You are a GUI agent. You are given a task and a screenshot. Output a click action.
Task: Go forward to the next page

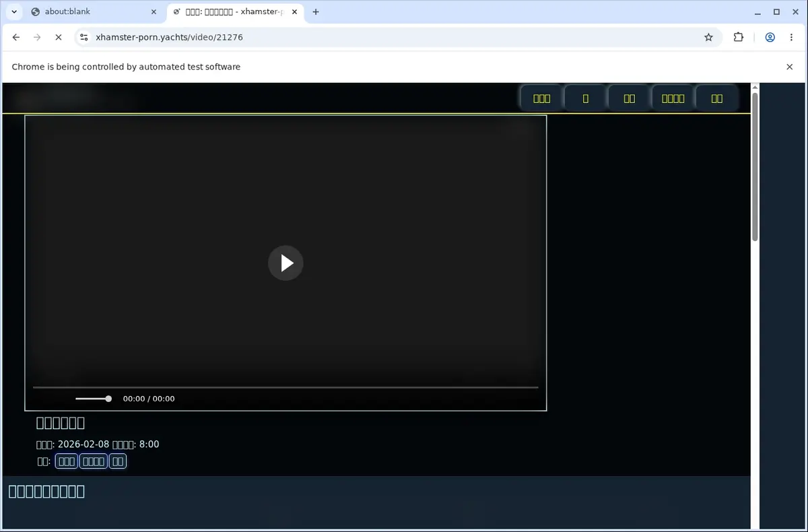coord(37,38)
